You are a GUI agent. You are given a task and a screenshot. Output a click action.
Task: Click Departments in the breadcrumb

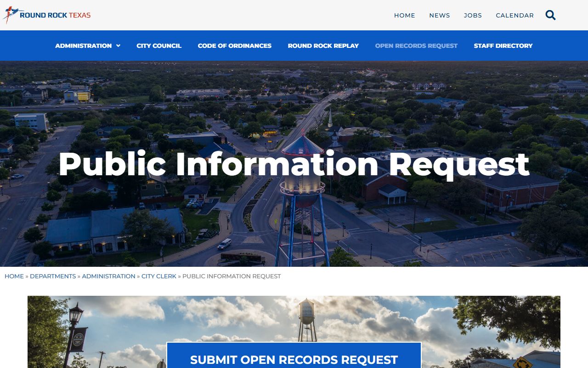tap(53, 276)
